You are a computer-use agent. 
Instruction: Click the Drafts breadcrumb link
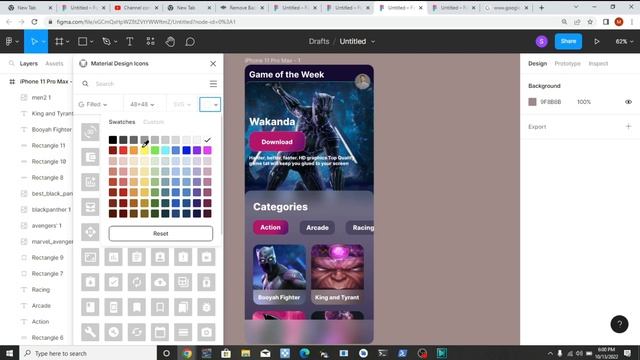(x=319, y=42)
